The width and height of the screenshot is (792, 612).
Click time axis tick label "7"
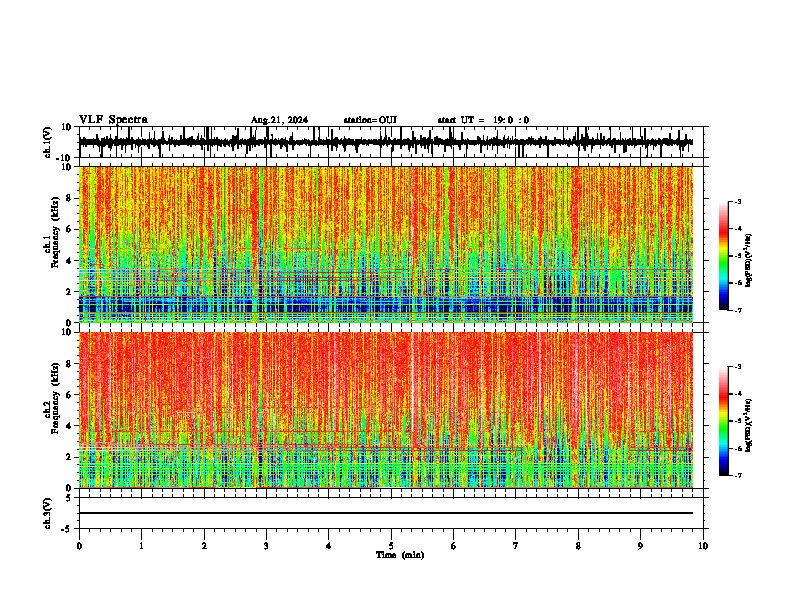516,546
